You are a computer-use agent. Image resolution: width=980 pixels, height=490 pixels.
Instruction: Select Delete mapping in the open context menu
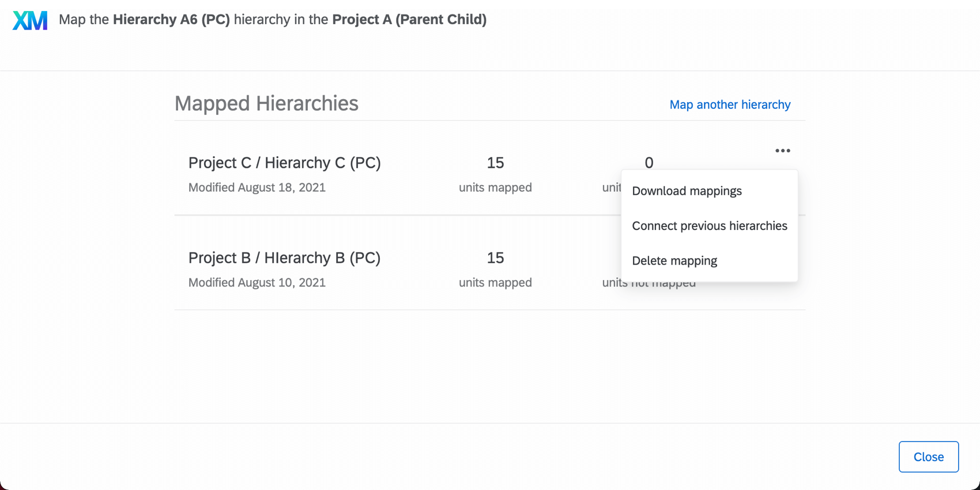tap(674, 261)
